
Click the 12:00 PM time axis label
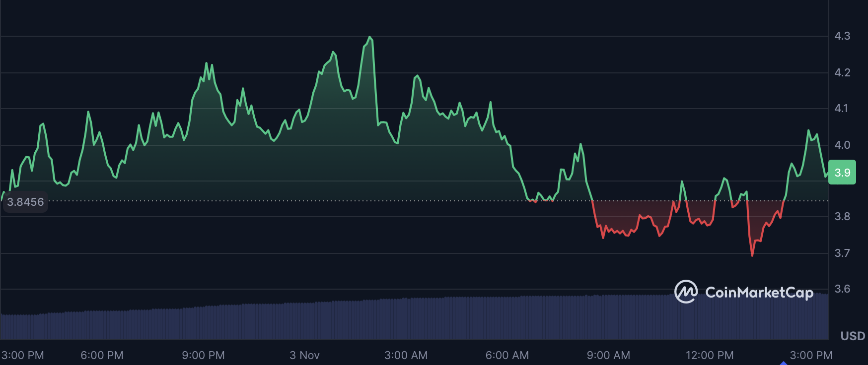[x=710, y=355]
